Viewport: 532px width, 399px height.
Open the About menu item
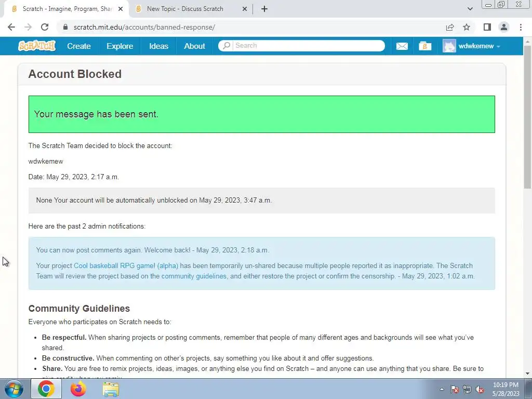pos(194,46)
